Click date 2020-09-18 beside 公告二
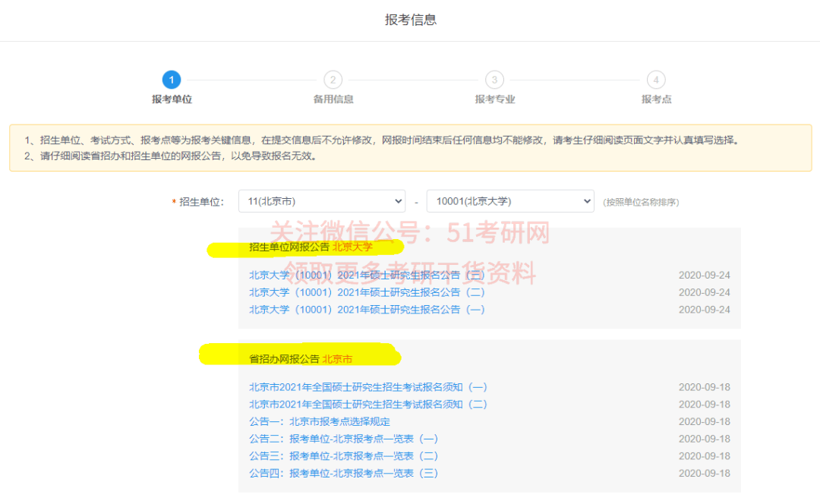 (x=705, y=439)
